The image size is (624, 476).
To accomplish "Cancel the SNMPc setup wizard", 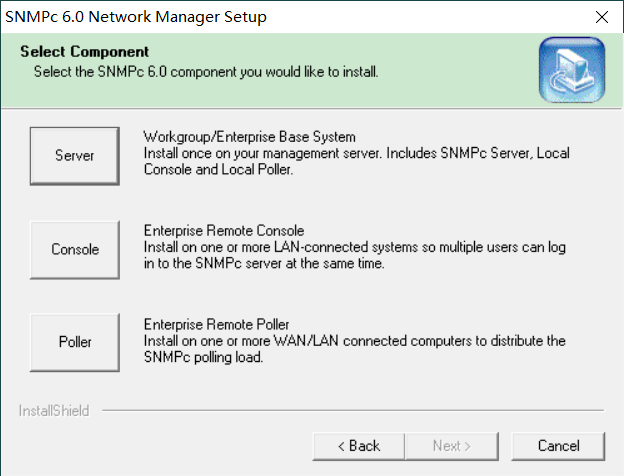I will click(558, 446).
